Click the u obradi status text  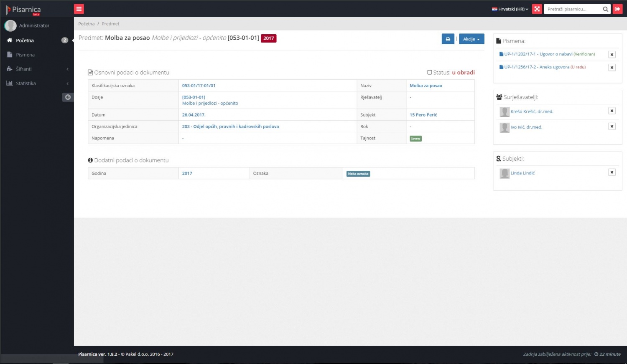(463, 72)
